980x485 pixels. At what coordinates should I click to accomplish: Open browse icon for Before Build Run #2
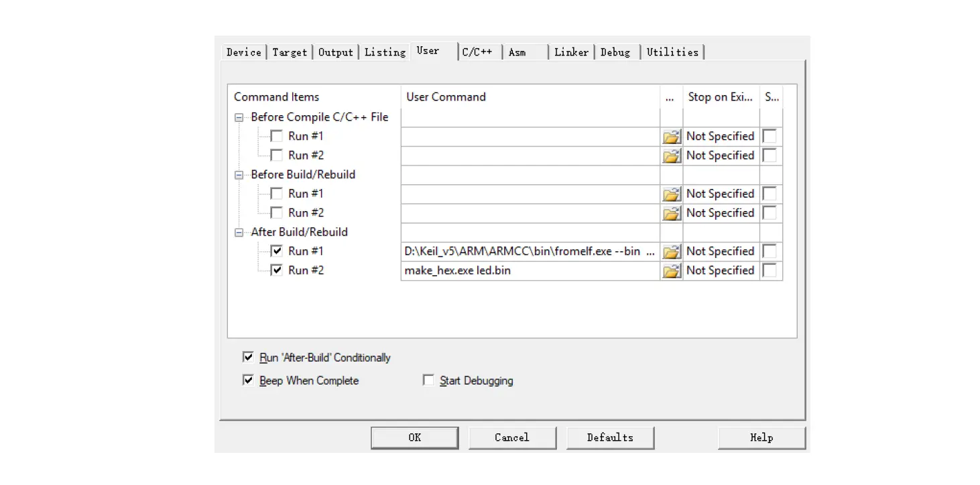(672, 213)
